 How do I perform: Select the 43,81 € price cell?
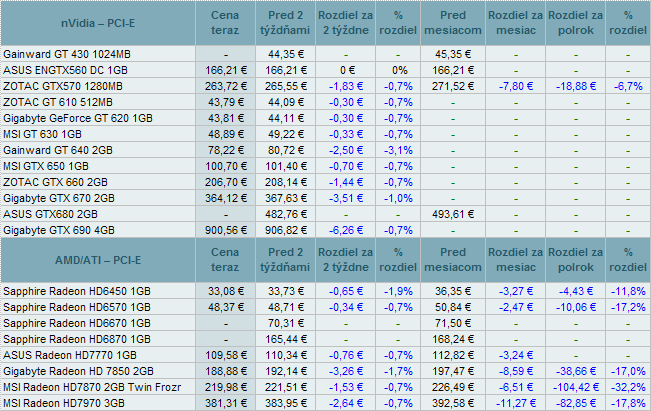225,118
